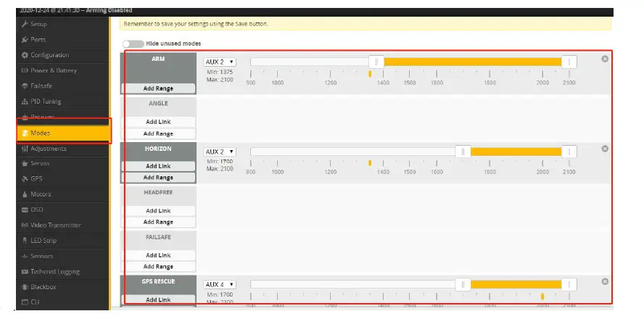Switch to the Configuration tab

(64, 55)
